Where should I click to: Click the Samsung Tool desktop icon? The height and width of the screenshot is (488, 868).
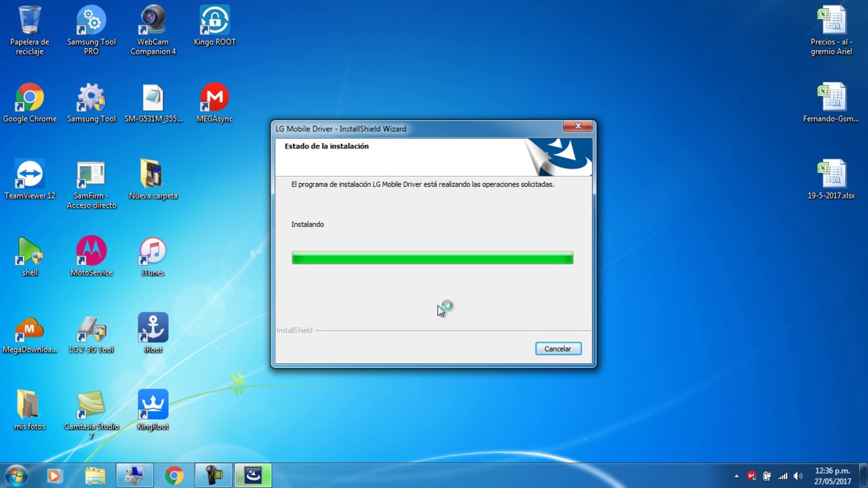92,103
